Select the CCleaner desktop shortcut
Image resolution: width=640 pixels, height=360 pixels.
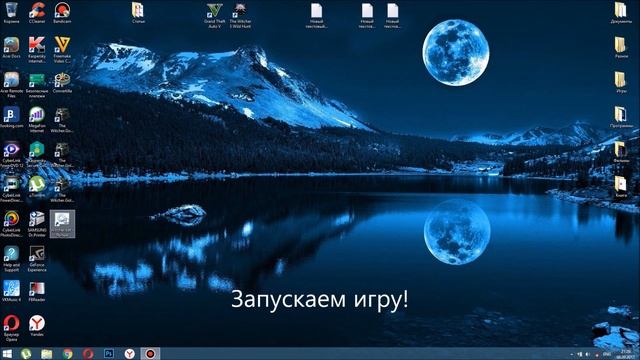click(x=37, y=13)
